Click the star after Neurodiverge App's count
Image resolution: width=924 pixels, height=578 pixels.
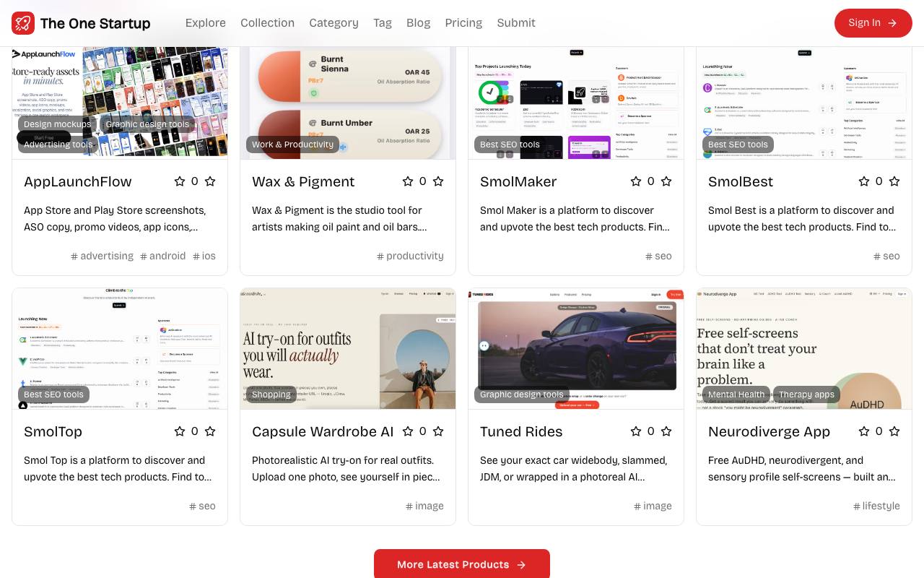(x=894, y=431)
